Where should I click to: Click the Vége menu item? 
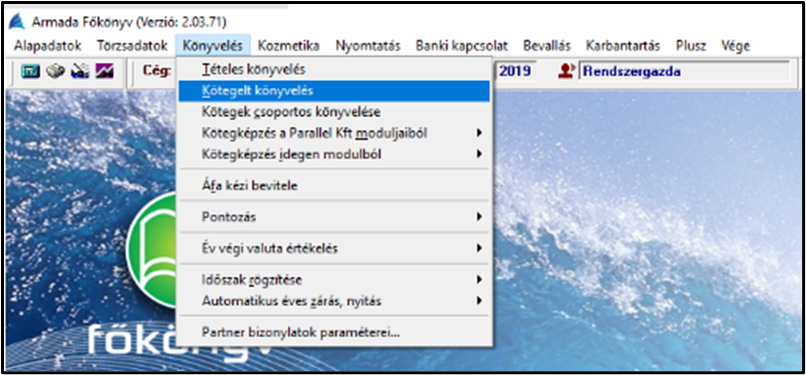pos(735,46)
